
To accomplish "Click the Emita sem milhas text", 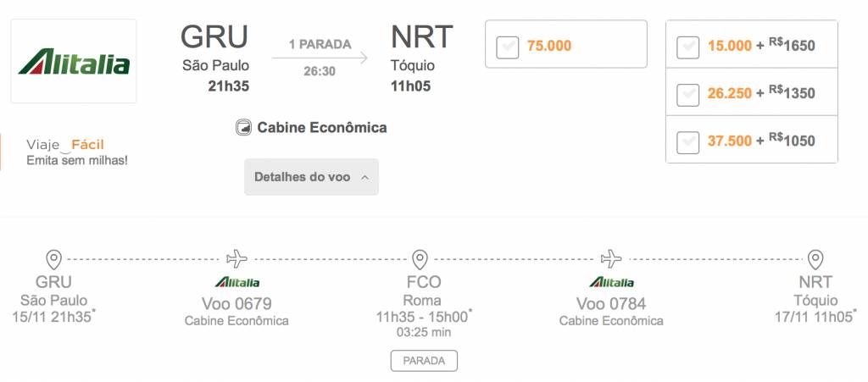I will pos(77,161).
